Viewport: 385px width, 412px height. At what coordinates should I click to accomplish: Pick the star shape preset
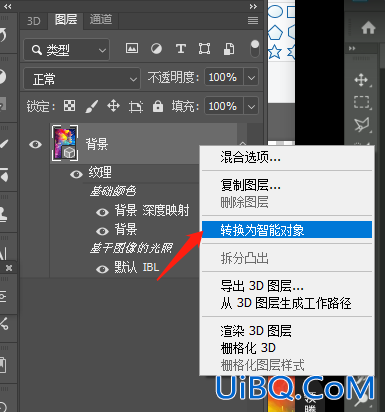pyautogui.click(x=275, y=52)
